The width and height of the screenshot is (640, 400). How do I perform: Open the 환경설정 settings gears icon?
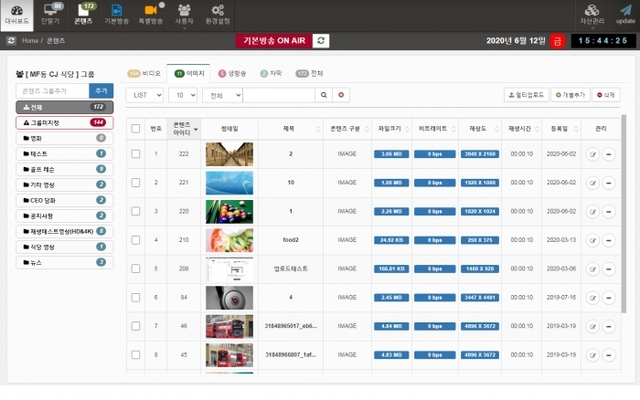(218, 15)
